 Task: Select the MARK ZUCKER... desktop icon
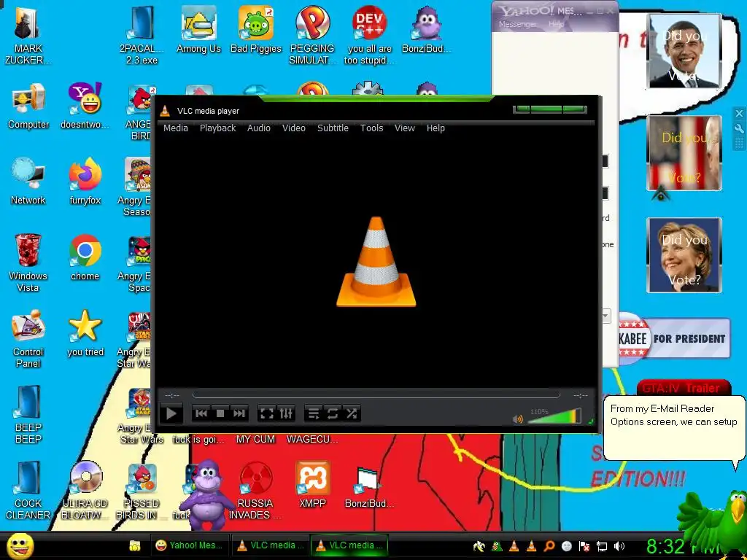[x=28, y=36]
